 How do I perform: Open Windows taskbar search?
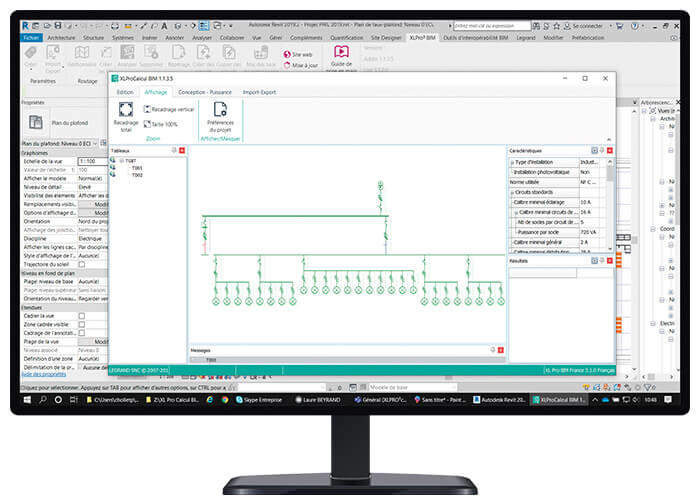pos(43,400)
